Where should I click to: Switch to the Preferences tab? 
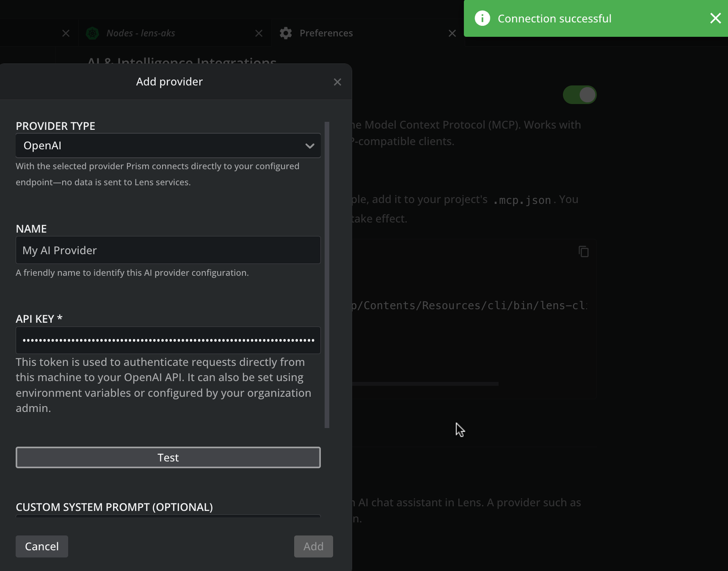(326, 33)
